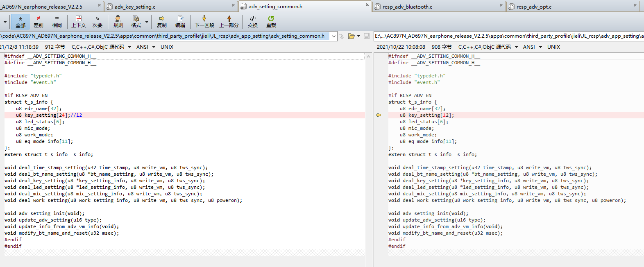The width and height of the screenshot is (644, 267).
Task: Click the 次要 minor differences icon
Action: point(98,22)
